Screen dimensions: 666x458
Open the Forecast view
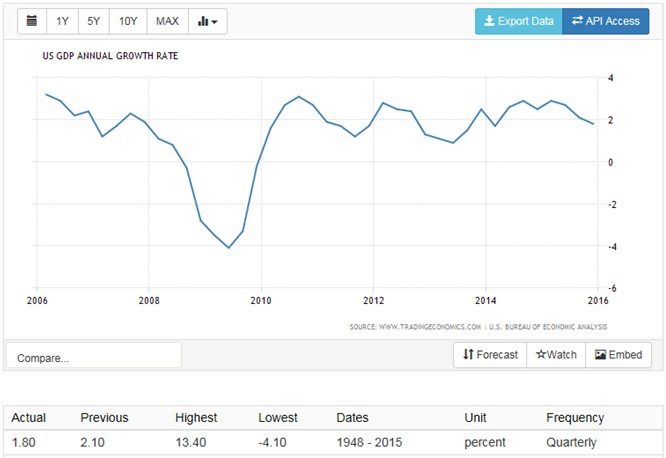(x=490, y=355)
